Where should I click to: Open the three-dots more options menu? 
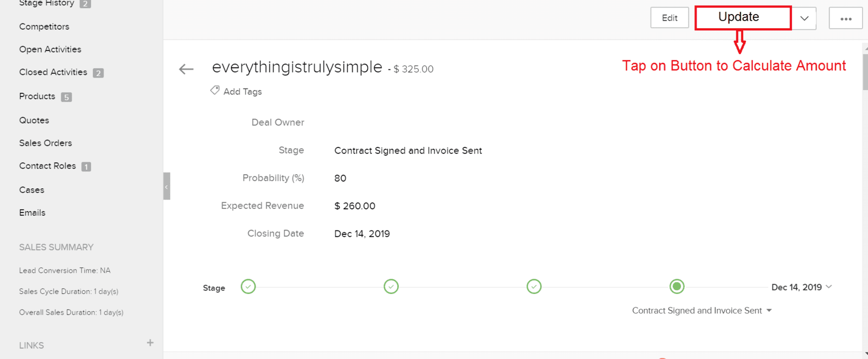pos(846,18)
